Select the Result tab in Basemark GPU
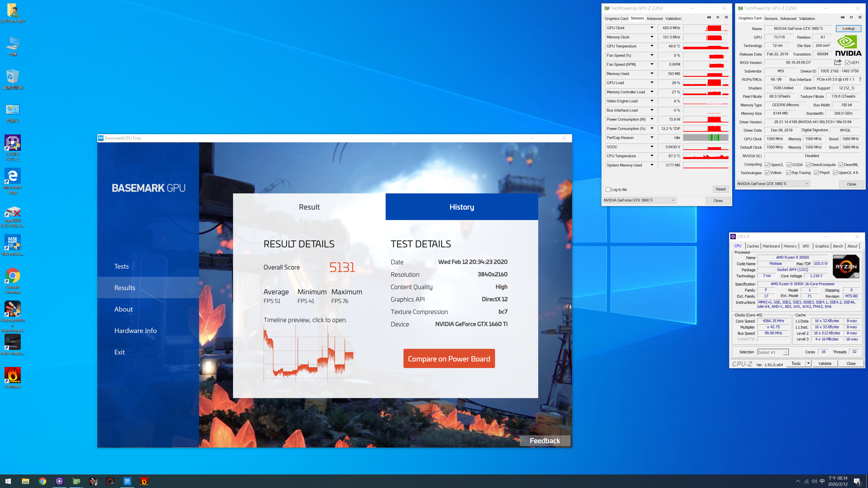This screenshot has height=488, width=868. point(309,207)
